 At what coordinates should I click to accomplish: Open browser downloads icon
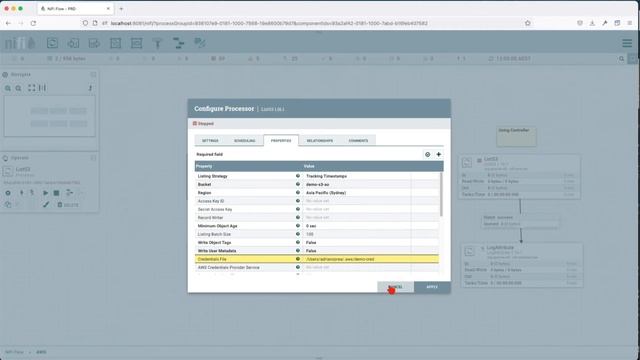pos(592,23)
